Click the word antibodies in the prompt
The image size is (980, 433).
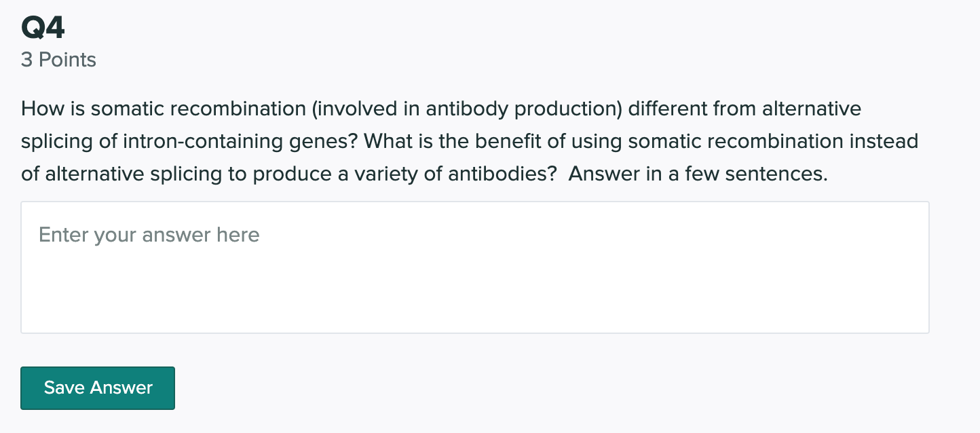(512, 173)
